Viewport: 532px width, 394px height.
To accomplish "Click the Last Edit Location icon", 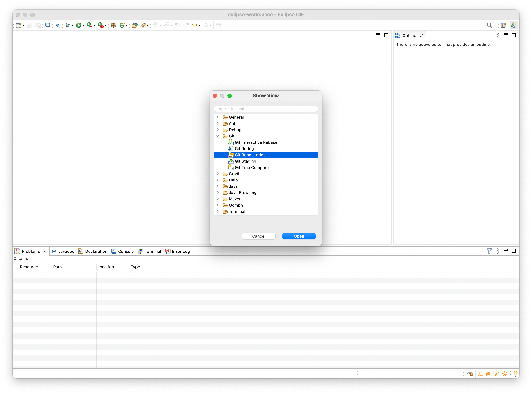I will pos(178,25).
